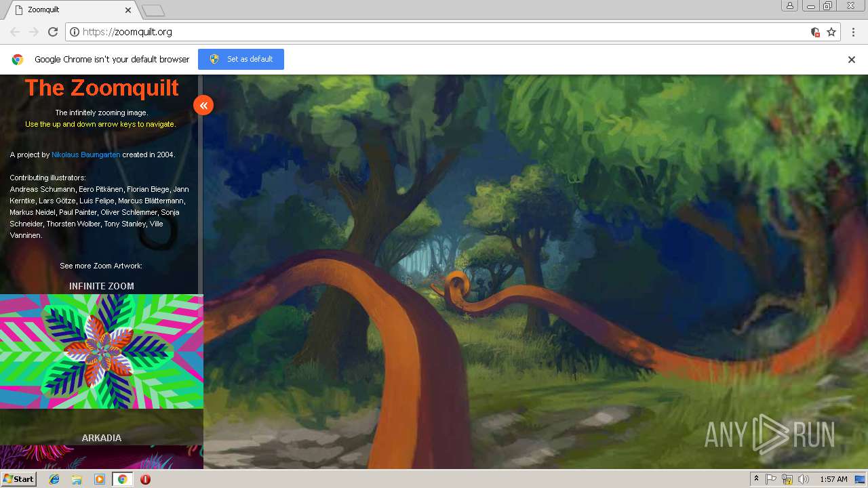Open a new tab
This screenshot has width=868, height=488.
pos(153,10)
